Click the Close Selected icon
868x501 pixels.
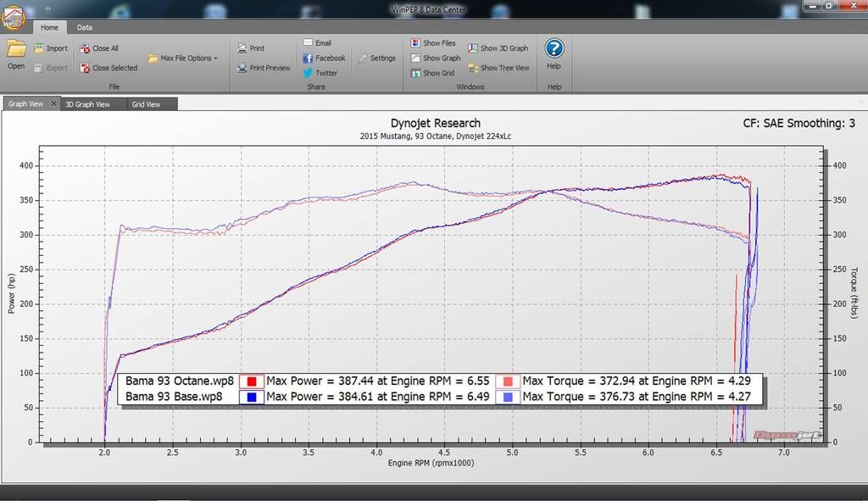85,68
